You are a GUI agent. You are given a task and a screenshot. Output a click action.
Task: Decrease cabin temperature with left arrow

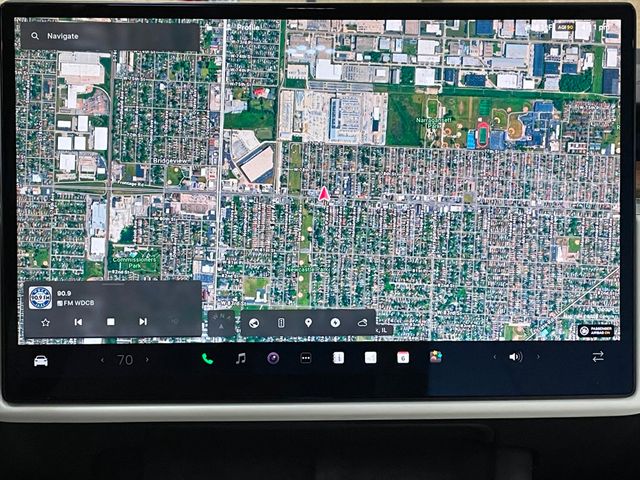click(102, 360)
